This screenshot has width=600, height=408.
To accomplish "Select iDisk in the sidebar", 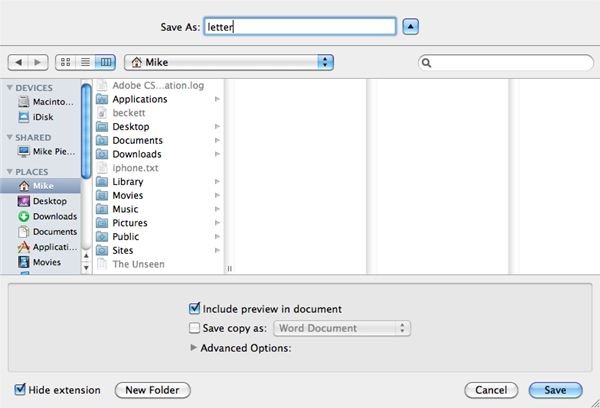I will (x=36, y=117).
